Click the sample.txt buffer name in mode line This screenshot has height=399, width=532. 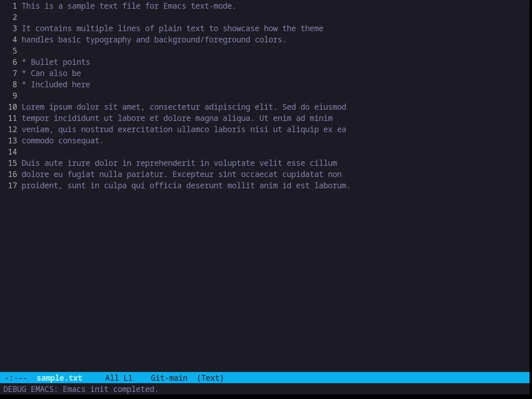pos(59,378)
